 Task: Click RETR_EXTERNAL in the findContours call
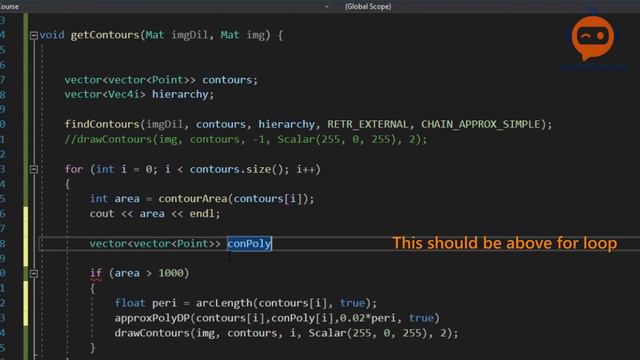[368, 124]
